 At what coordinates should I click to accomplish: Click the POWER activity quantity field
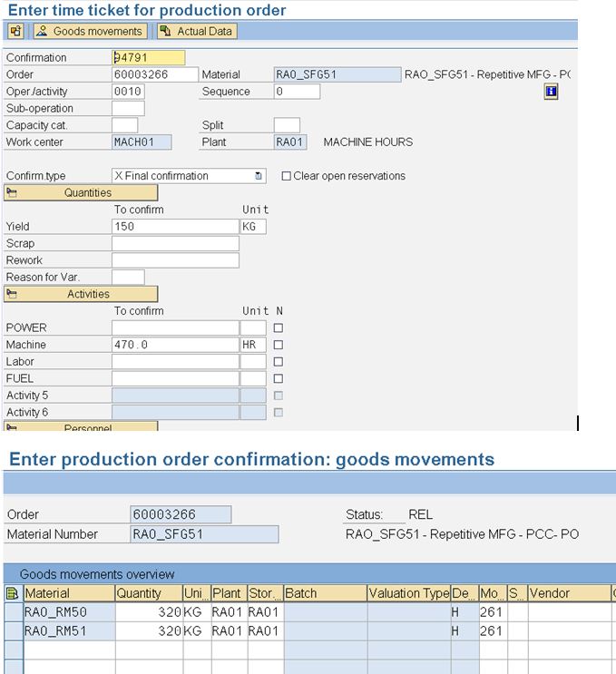[175, 328]
